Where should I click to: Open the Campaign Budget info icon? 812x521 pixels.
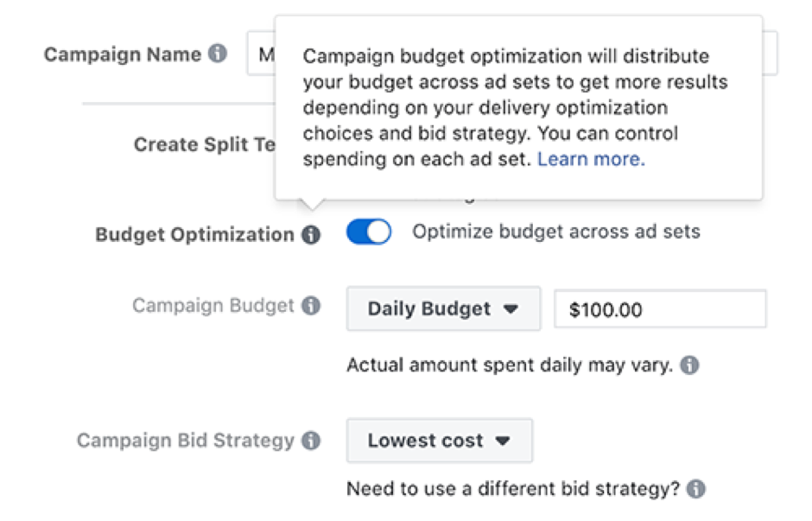click(311, 306)
